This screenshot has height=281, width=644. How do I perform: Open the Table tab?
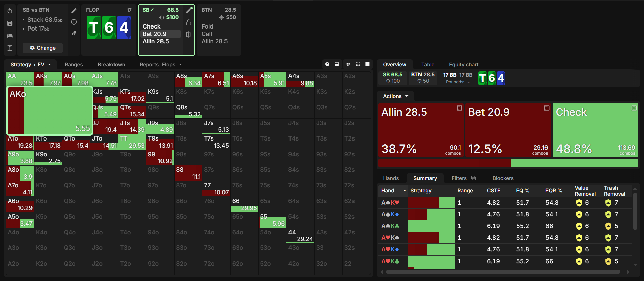pos(428,64)
